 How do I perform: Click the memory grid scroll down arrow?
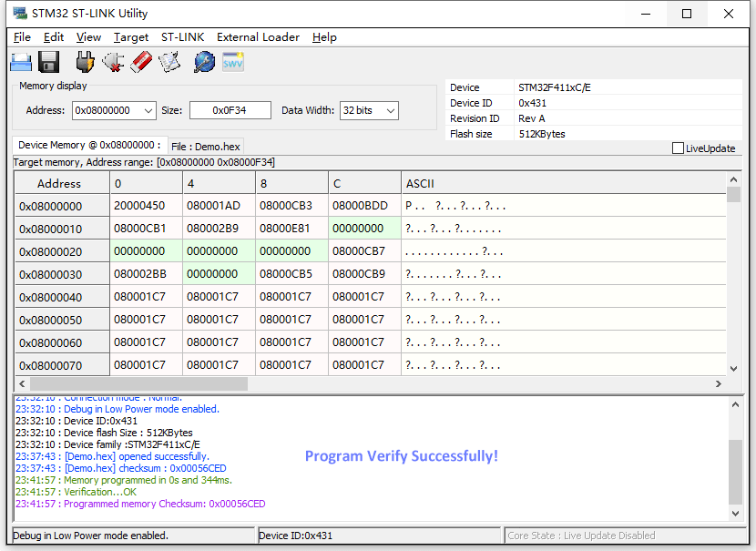(x=734, y=369)
